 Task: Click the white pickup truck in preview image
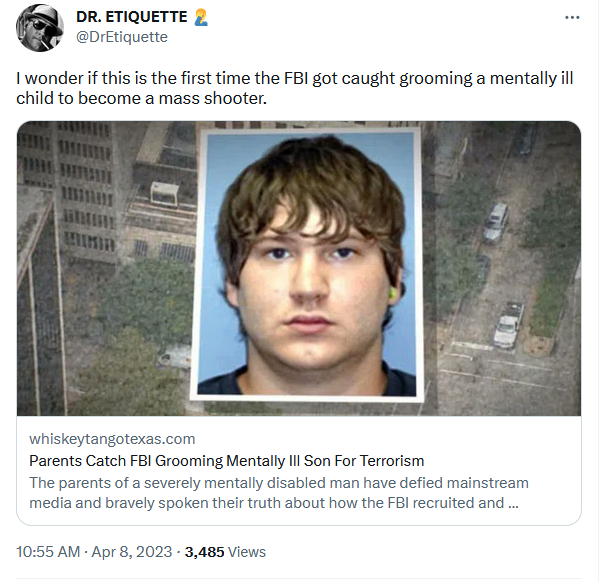pos(508,325)
